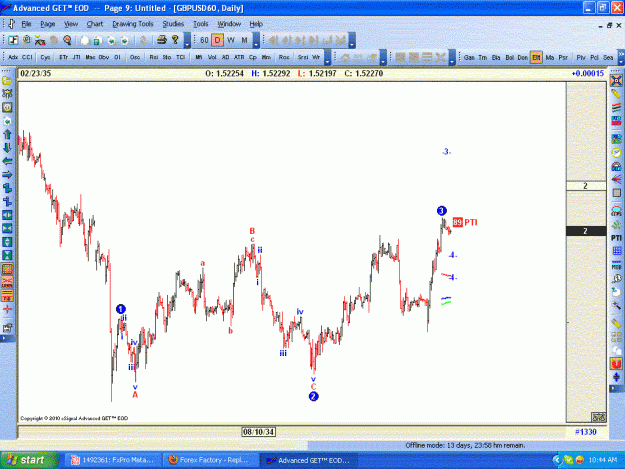
Task: Expand the greyed navigation toolbar overflow arrow
Action: tap(352, 40)
